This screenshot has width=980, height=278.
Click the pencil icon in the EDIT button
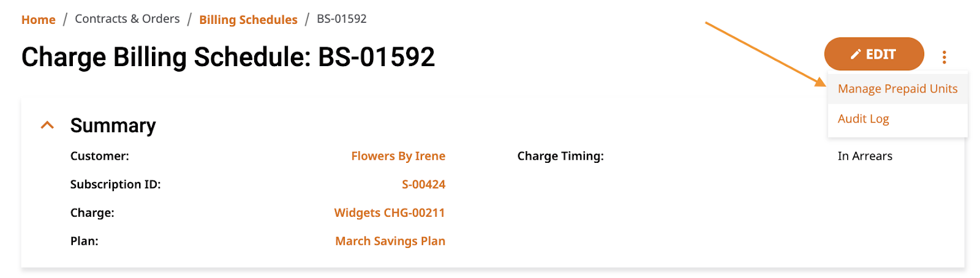point(856,54)
